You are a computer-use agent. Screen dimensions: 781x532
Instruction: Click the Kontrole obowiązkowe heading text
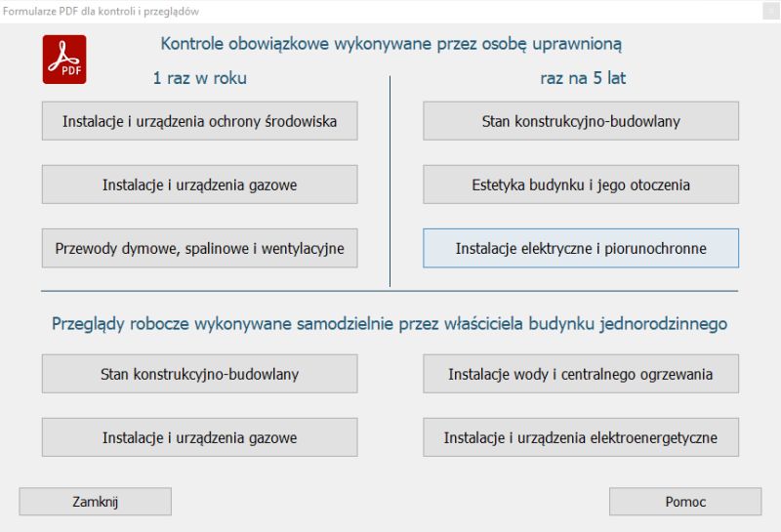pos(390,44)
